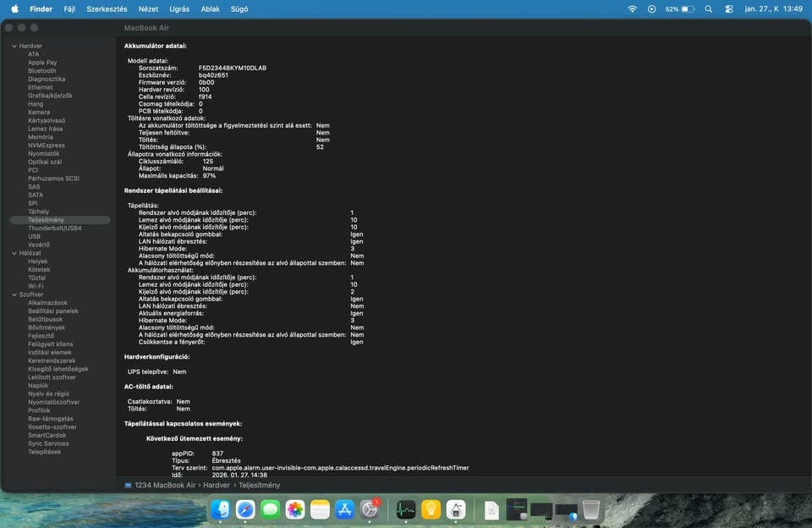Image resolution: width=812 pixels, height=528 pixels.
Task: Open Activity Monitor in the Dock
Action: (x=406, y=510)
